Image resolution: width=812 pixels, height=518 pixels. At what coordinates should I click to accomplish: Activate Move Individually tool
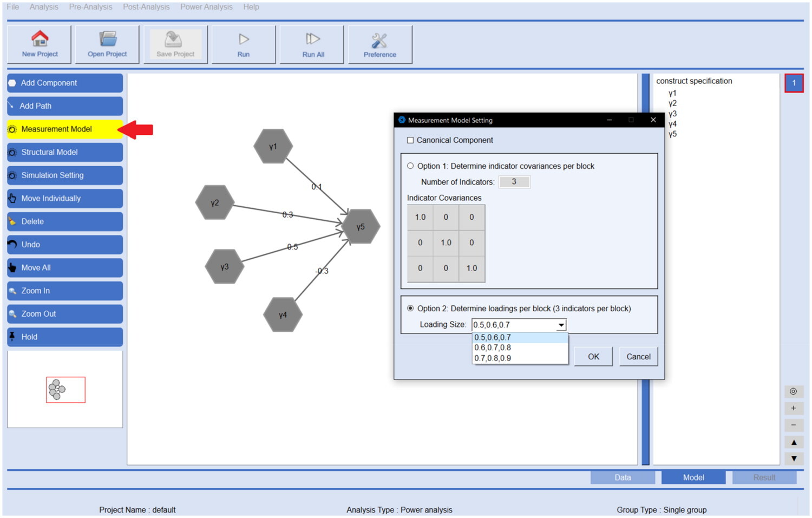65,199
